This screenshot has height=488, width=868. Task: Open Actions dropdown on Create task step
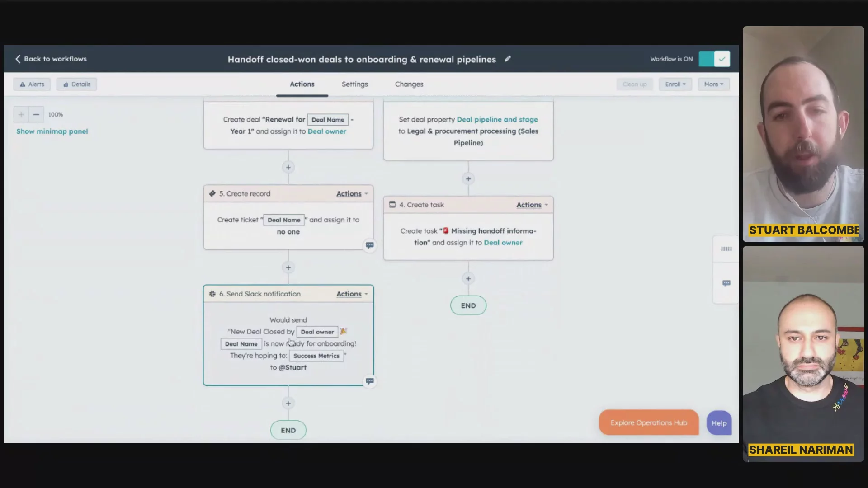coord(532,205)
